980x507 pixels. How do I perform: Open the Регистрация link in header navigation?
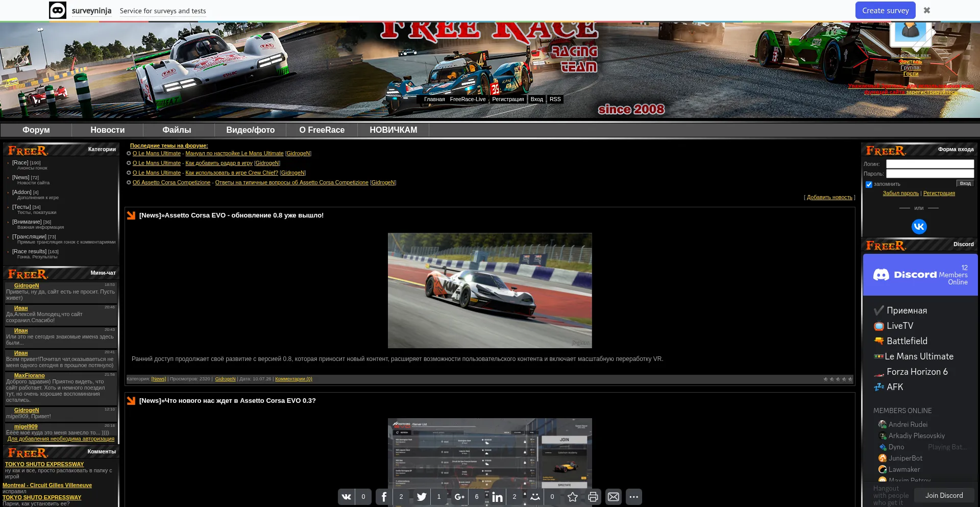(x=508, y=99)
